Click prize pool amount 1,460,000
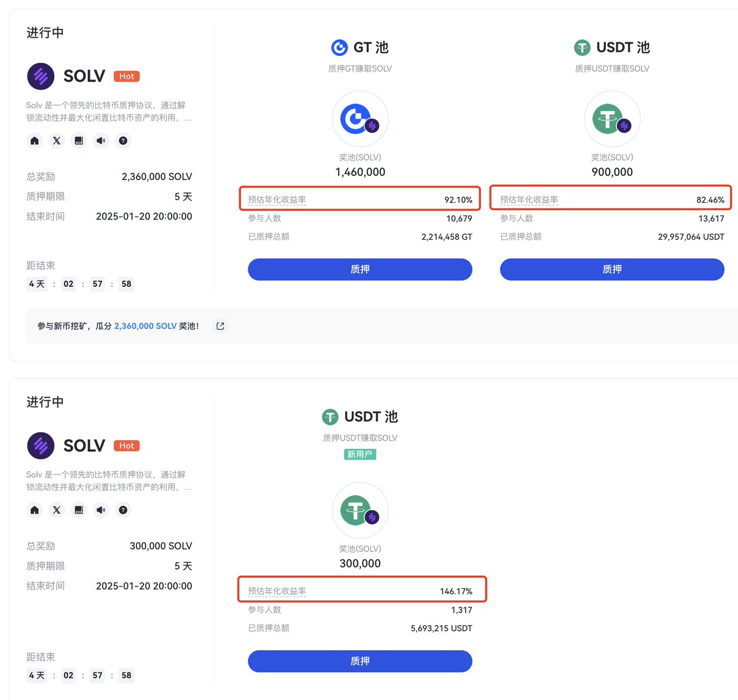 tap(360, 172)
